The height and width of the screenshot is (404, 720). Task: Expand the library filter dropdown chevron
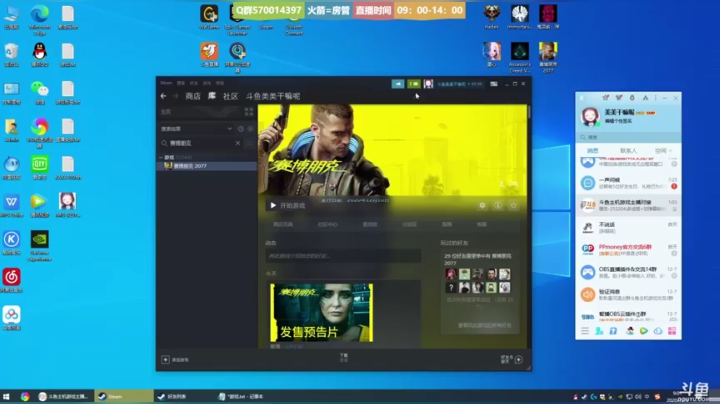coord(230,129)
